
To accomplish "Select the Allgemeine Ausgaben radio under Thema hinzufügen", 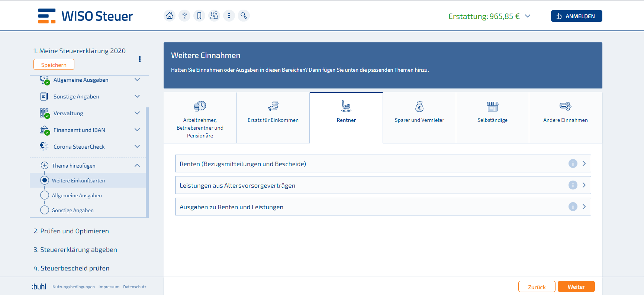I will coord(45,195).
